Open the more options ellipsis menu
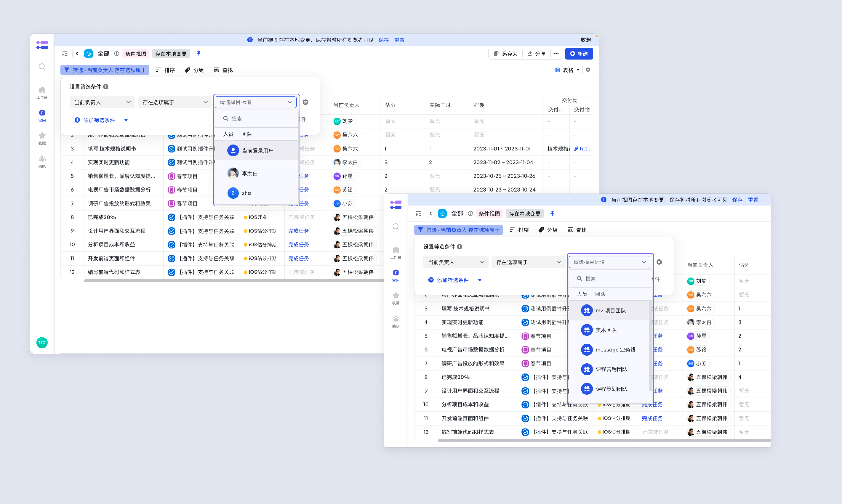The width and height of the screenshot is (842, 504). 556,54
